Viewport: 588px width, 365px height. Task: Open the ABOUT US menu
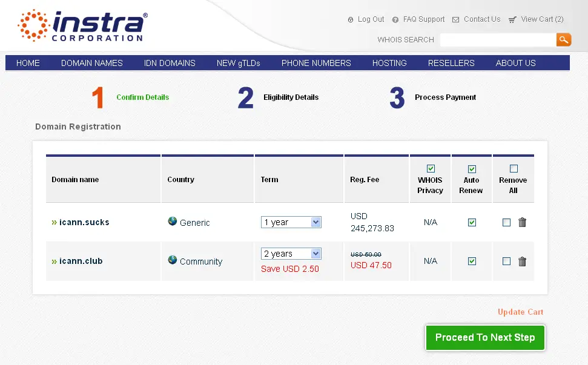point(515,63)
